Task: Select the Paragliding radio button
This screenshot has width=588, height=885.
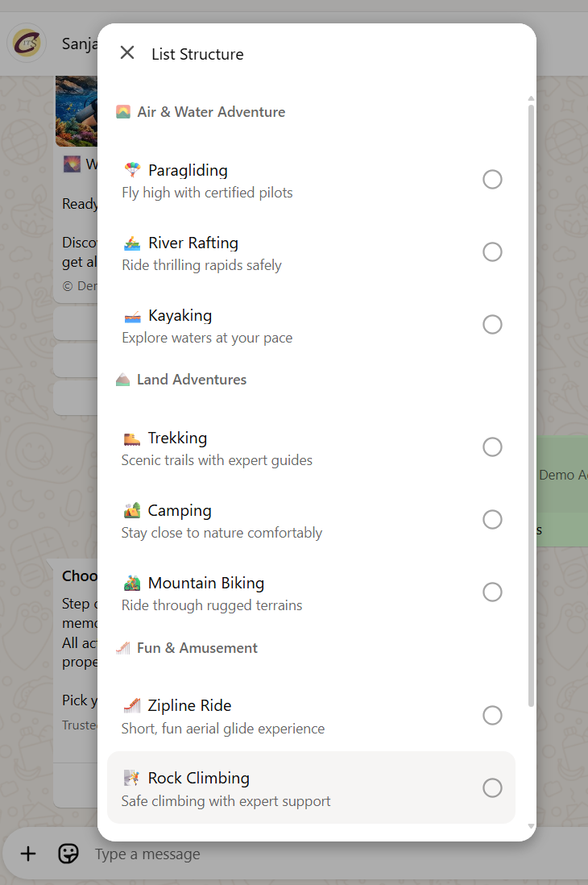Action: pos(492,180)
